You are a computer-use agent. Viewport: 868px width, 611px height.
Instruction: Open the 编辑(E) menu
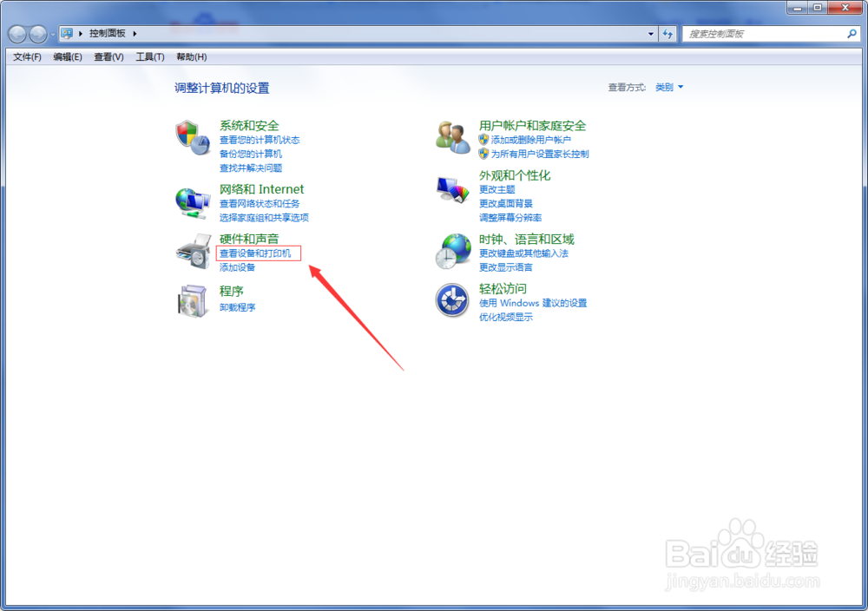pos(68,57)
